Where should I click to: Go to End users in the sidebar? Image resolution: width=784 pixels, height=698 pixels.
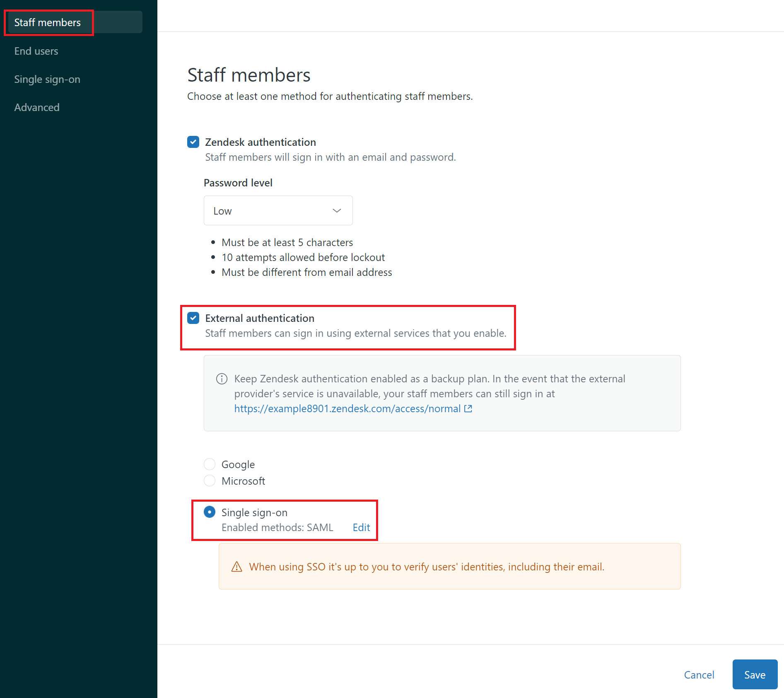[36, 51]
